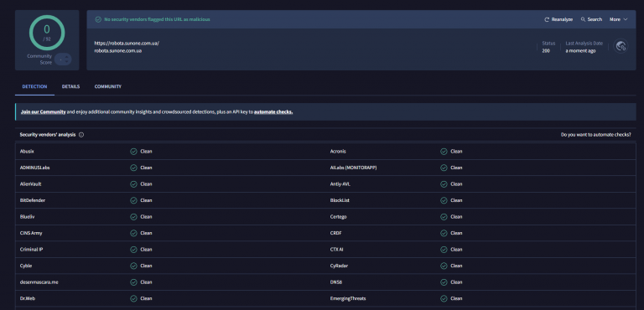Viewport: 644px width, 310px height.
Task: Click the CyRadar vendor name
Action: [339, 266]
